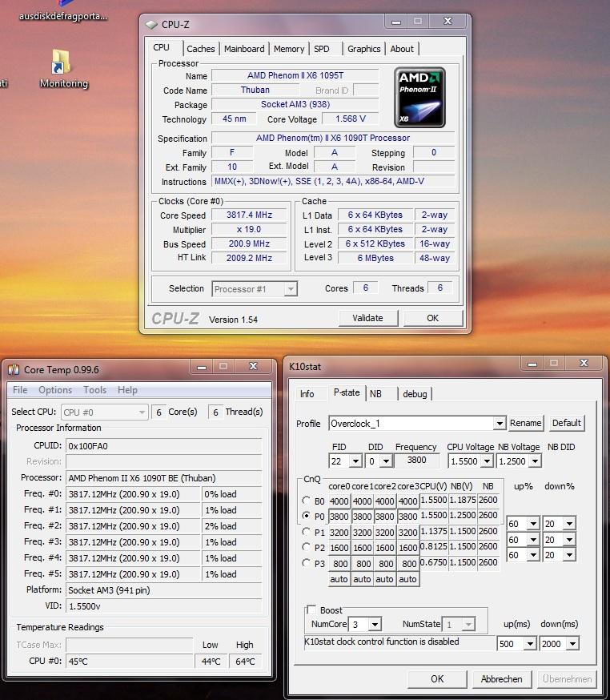Switch to the Memory tab
This screenshot has width=610, height=700.
(x=289, y=49)
